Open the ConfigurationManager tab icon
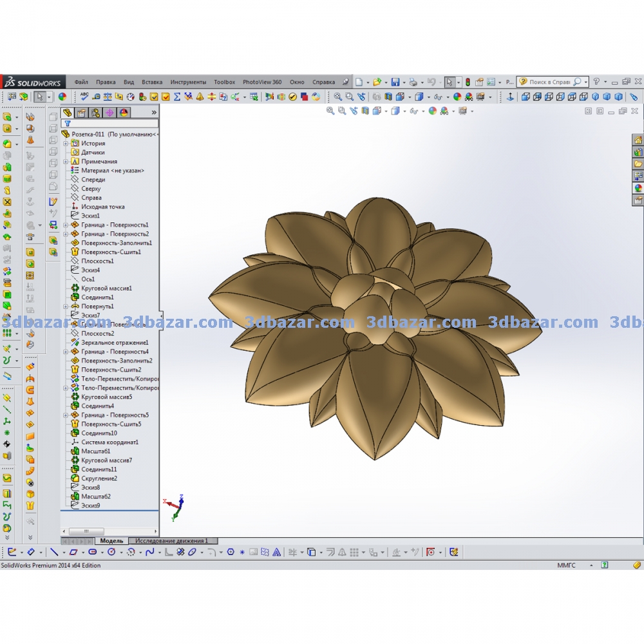The height and width of the screenshot is (644, 644). coord(95,112)
